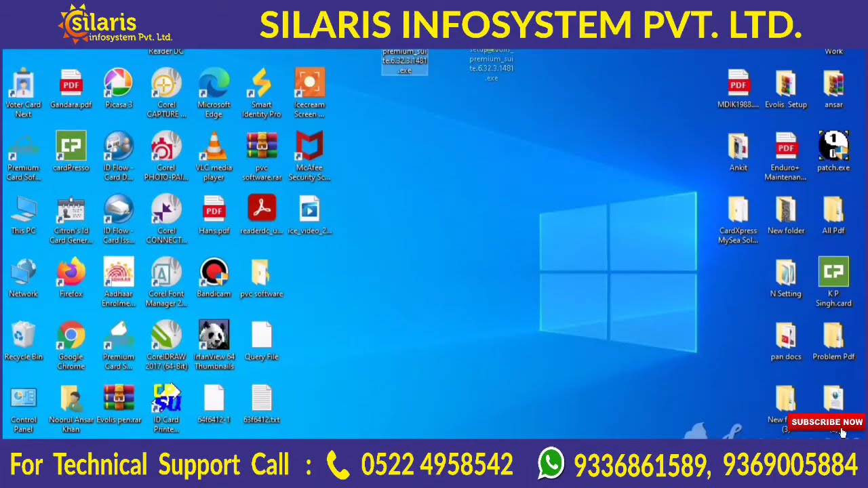868x488 pixels.
Task: Open Corel Font Manager shortcut
Action: point(166,282)
